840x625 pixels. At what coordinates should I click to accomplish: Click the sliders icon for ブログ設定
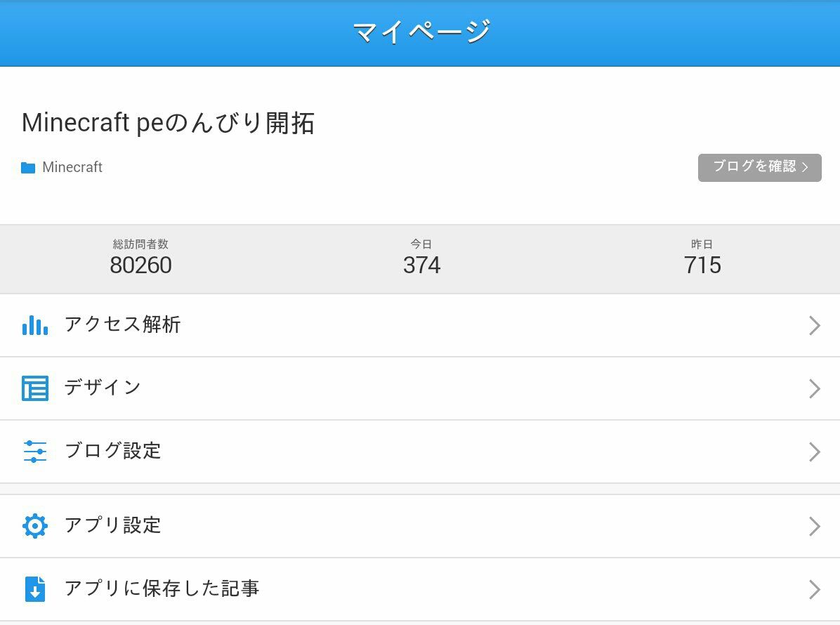tap(35, 452)
